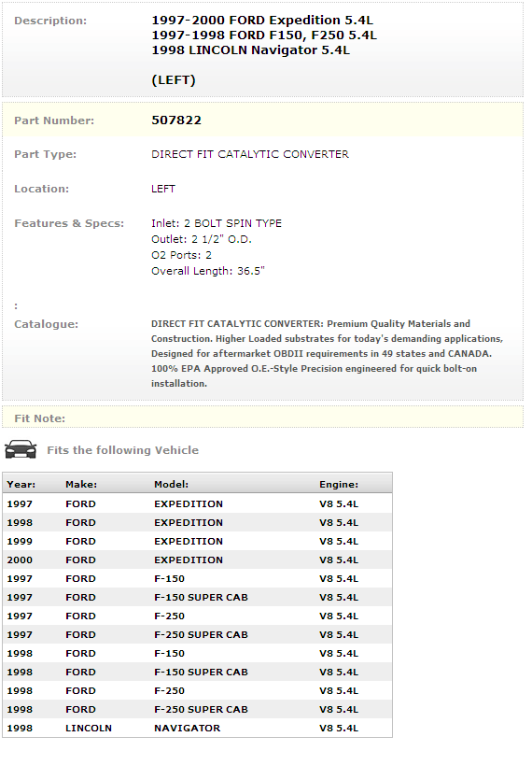Click the Year column header
This screenshot has height=765, width=532.
pyautogui.click(x=21, y=484)
